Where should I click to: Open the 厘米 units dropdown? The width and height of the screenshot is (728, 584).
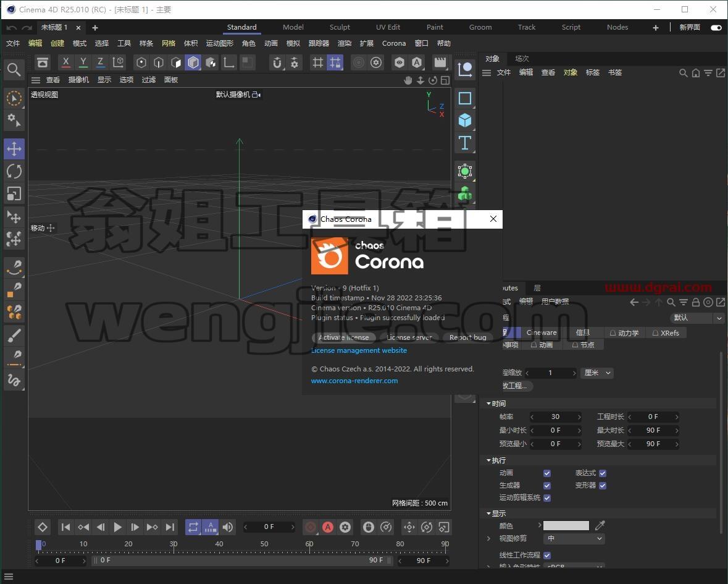click(597, 373)
